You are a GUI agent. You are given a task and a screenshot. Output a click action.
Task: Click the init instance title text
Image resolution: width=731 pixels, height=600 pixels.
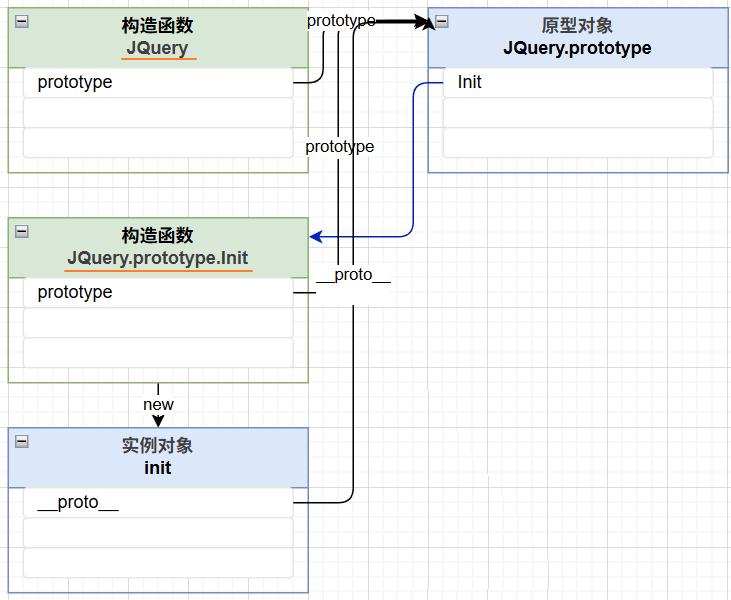[158, 468]
